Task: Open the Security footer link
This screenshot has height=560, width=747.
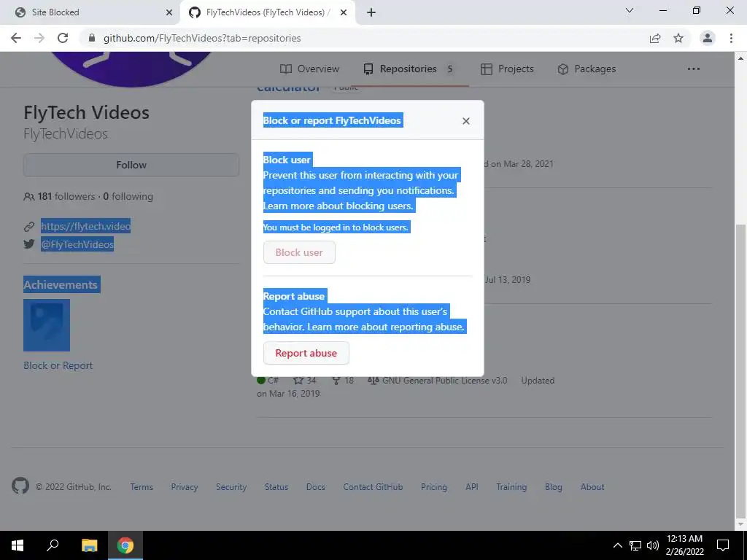Action: [231, 486]
